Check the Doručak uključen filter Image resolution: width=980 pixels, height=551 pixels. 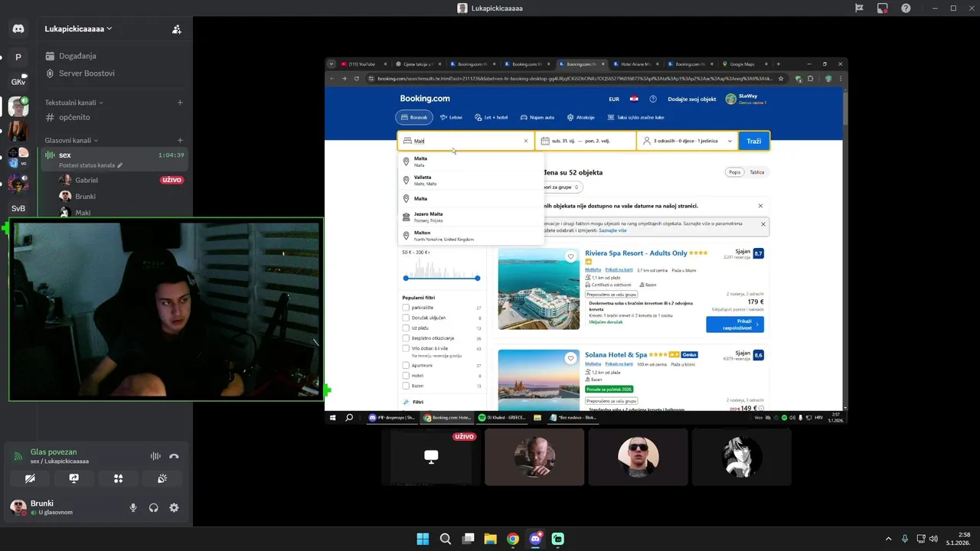click(406, 318)
